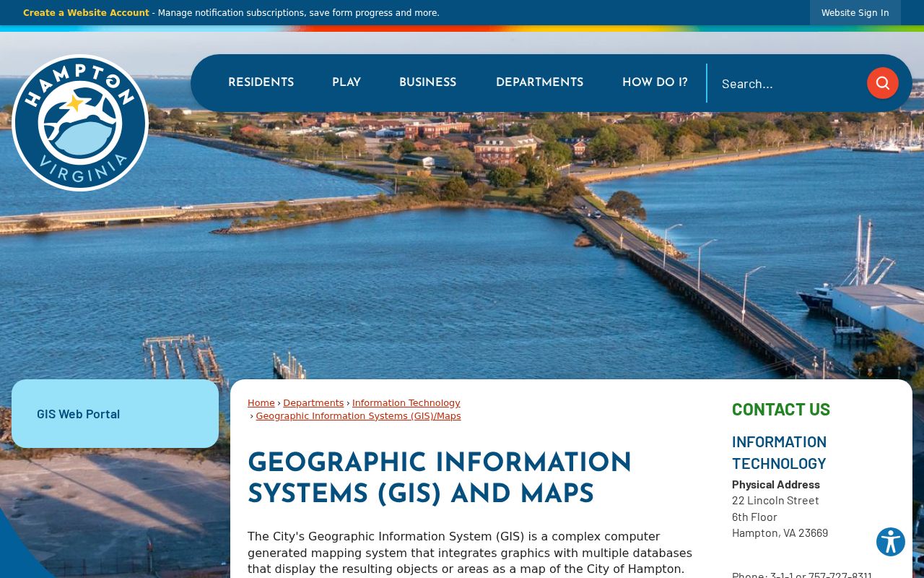Click the Hampton Virginia city logo

[80, 123]
